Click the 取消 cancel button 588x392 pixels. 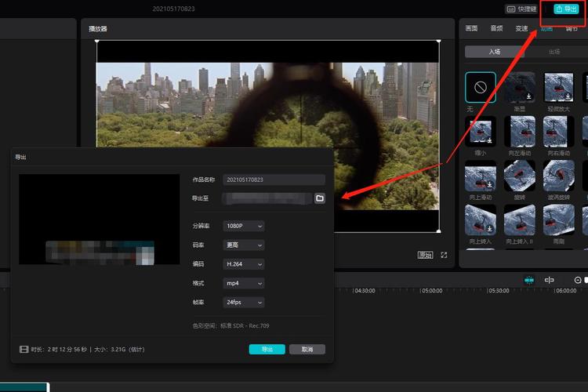[307, 349]
